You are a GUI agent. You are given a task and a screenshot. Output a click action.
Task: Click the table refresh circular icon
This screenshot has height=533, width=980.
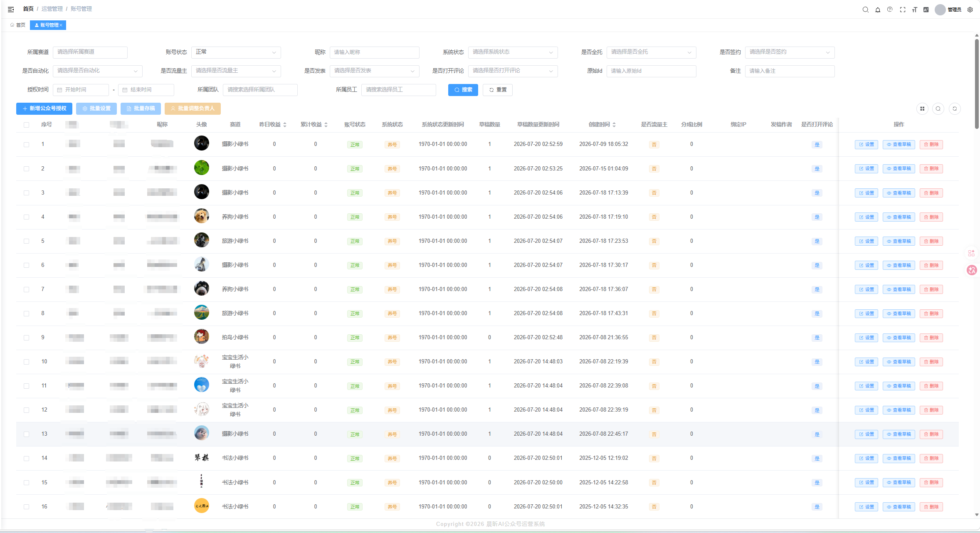pyautogui.click(x=955, y=109)
